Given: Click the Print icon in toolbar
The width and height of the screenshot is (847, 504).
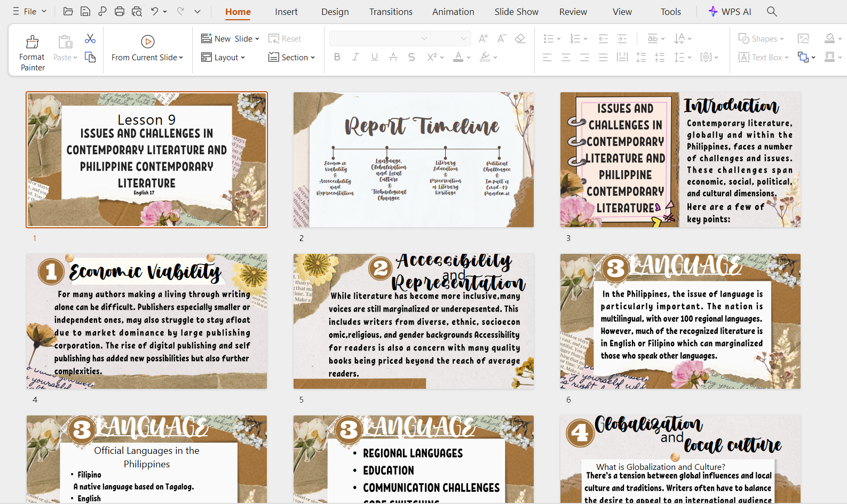Looking at the screenshot, I should (x=120, y=11).
